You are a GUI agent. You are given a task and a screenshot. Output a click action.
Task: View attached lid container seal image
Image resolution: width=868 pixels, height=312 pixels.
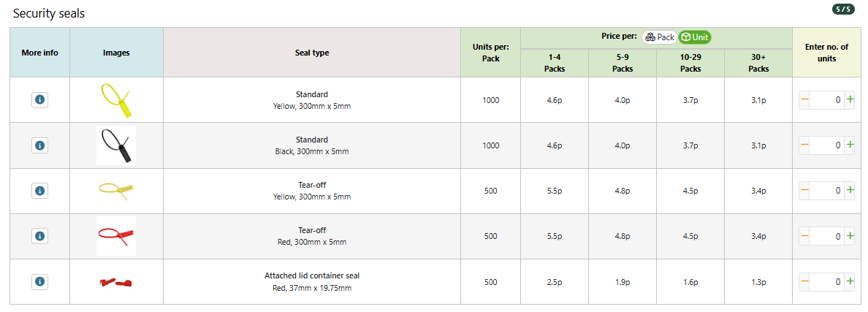click(116, 282)
